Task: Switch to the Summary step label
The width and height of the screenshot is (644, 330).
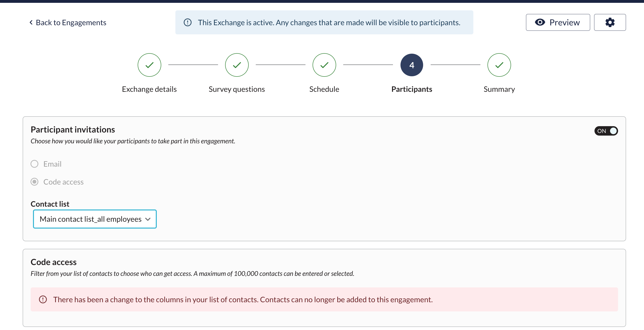Action: [499, 89]
